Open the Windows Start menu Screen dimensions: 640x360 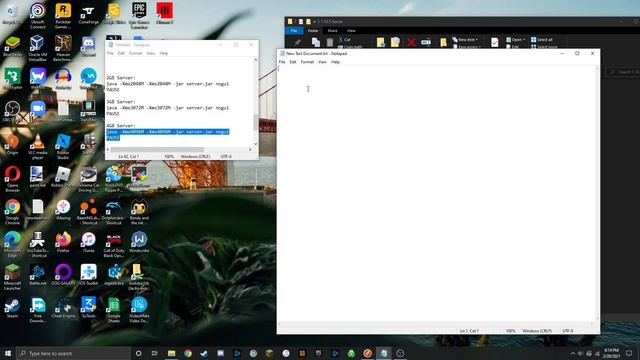[x=8, y=353]
